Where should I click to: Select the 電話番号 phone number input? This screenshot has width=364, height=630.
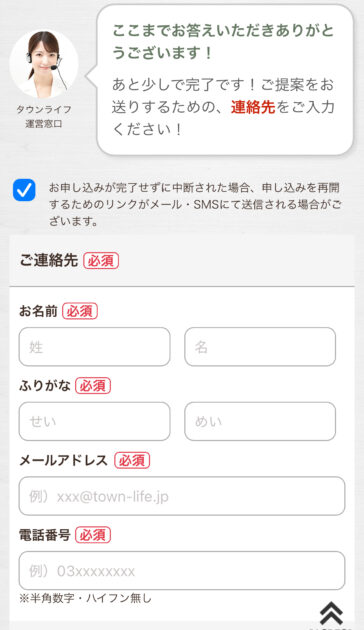[182, 571]
